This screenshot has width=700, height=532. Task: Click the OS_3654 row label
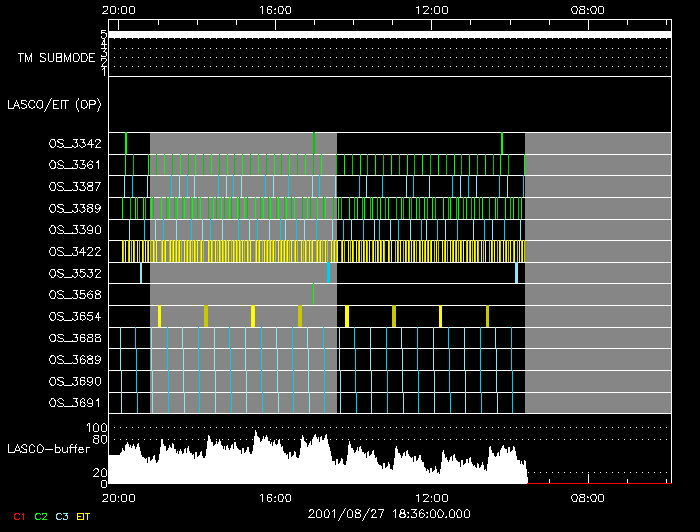[x=74, y=317]
